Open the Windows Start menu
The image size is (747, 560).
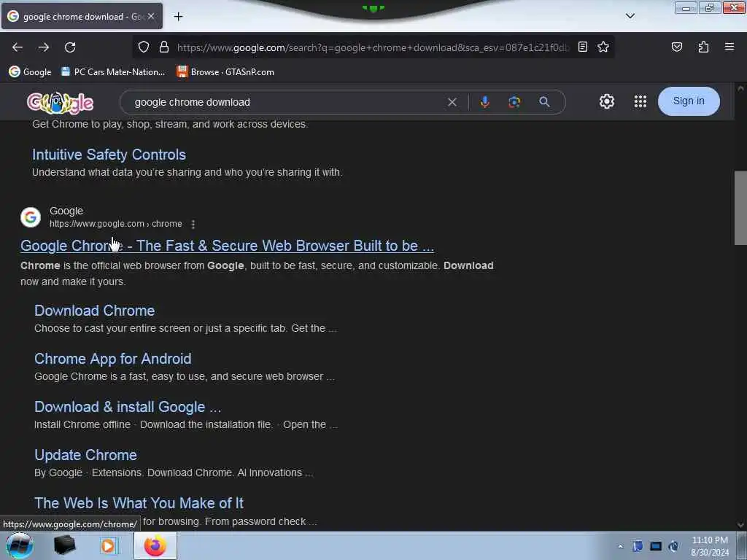pyautogui.click(x=19, y=545)
